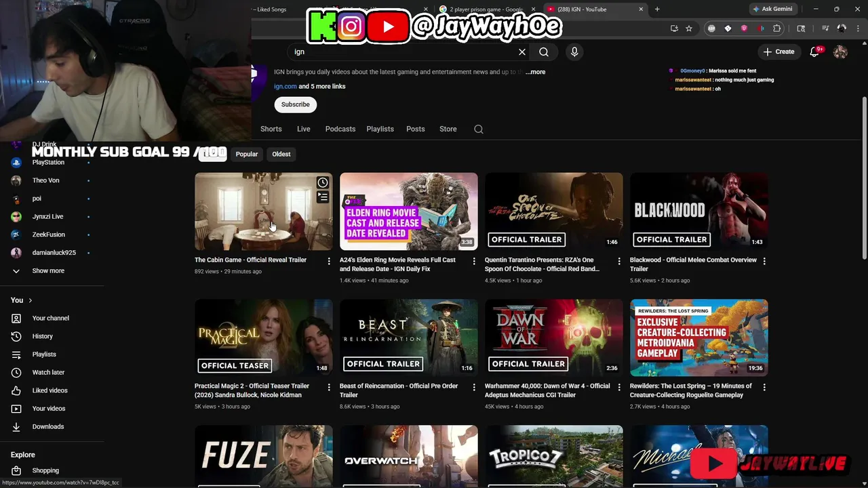Switch to the Shorts channel tab
Screen dimensions: 868x488
click(271, 129)
